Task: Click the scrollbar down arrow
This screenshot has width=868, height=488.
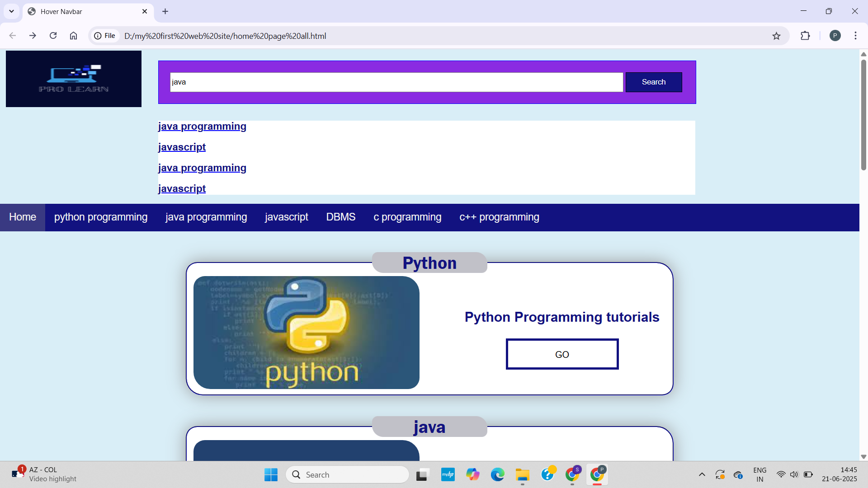Action: (863, 457)
